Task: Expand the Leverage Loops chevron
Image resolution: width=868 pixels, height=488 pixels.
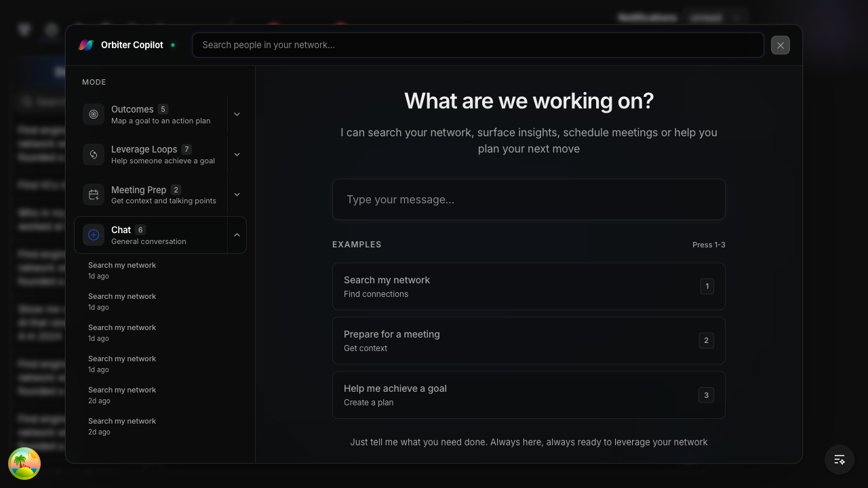Action: [237, 155]
